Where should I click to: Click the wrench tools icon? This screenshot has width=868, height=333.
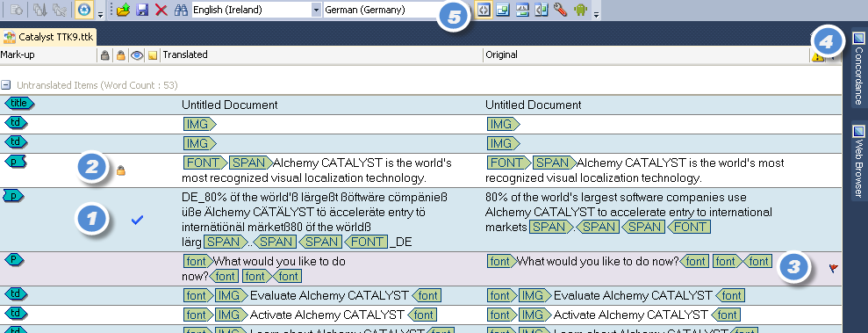[560, 10]
